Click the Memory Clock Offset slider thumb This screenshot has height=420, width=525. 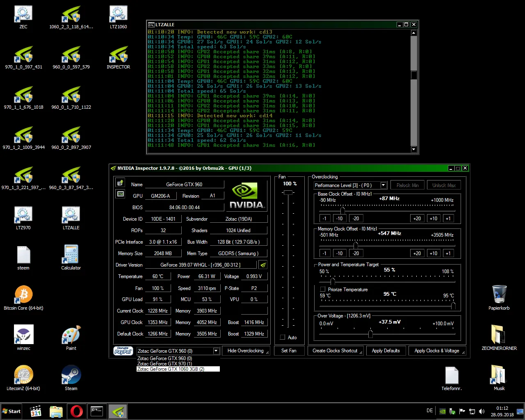356,245
